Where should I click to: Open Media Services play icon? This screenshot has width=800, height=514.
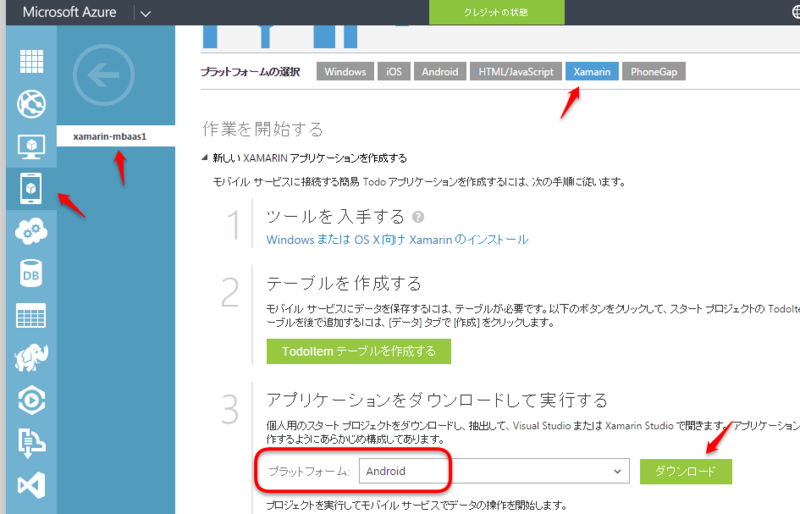coord(31,400)
